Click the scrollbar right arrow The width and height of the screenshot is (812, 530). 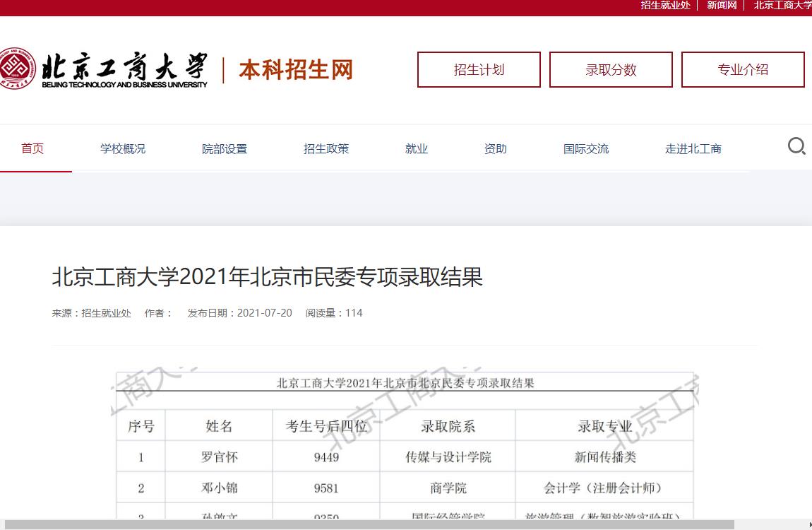[809, 524]
